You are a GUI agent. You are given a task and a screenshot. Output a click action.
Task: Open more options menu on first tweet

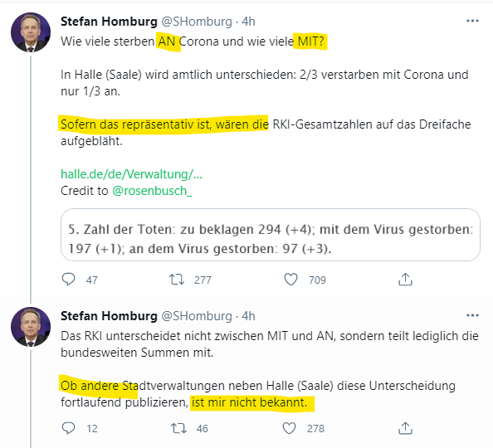click(x=472, y=21)
